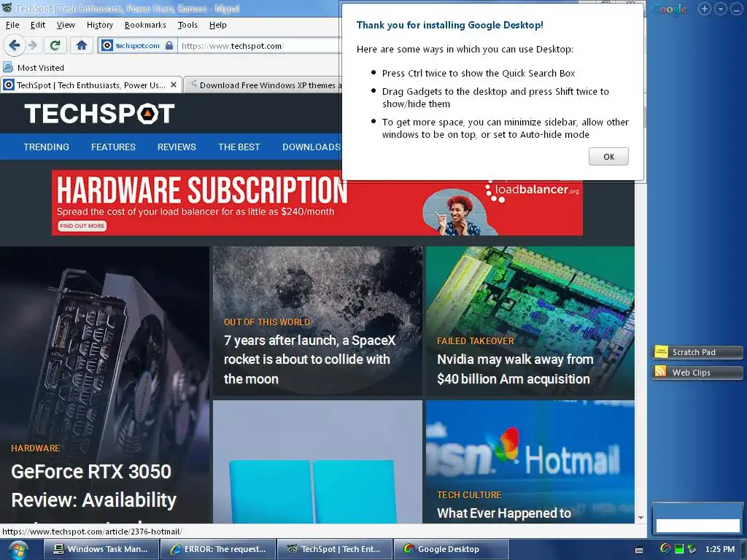The height and width of the screenshot is (560, 747).
Task: Click the OUT OF THIS WORLD category label
Action: (x=267, y=322)
